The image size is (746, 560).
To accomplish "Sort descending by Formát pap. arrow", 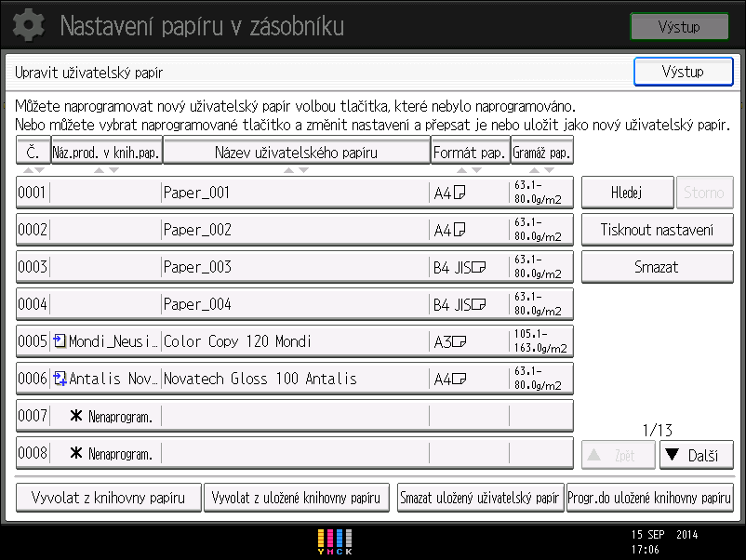I will 477,170.
